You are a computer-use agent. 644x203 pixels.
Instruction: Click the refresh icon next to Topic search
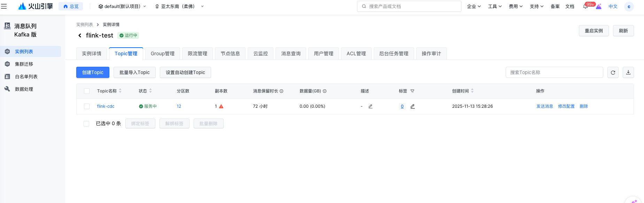tap(613, 72)
